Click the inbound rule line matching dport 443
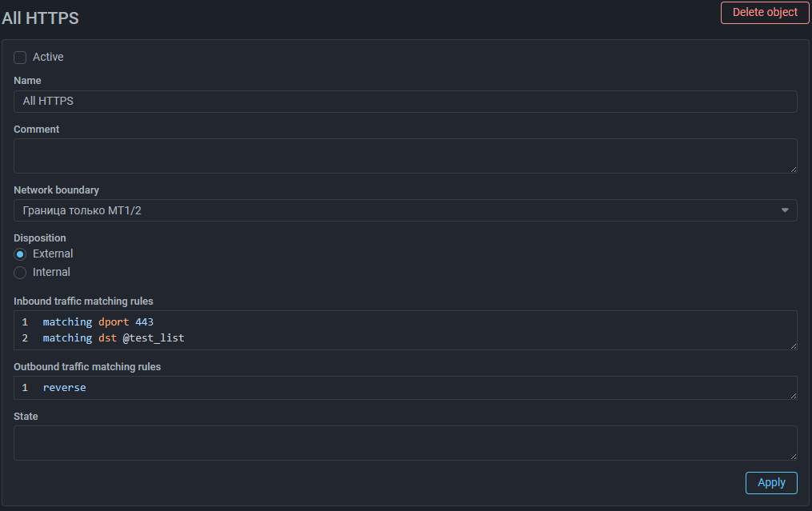 pos(98,322)
